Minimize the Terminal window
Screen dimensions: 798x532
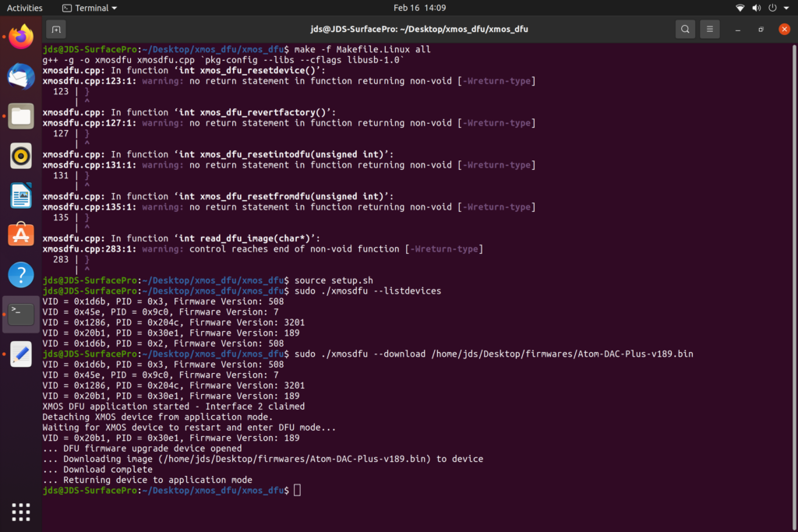(737, 29)
